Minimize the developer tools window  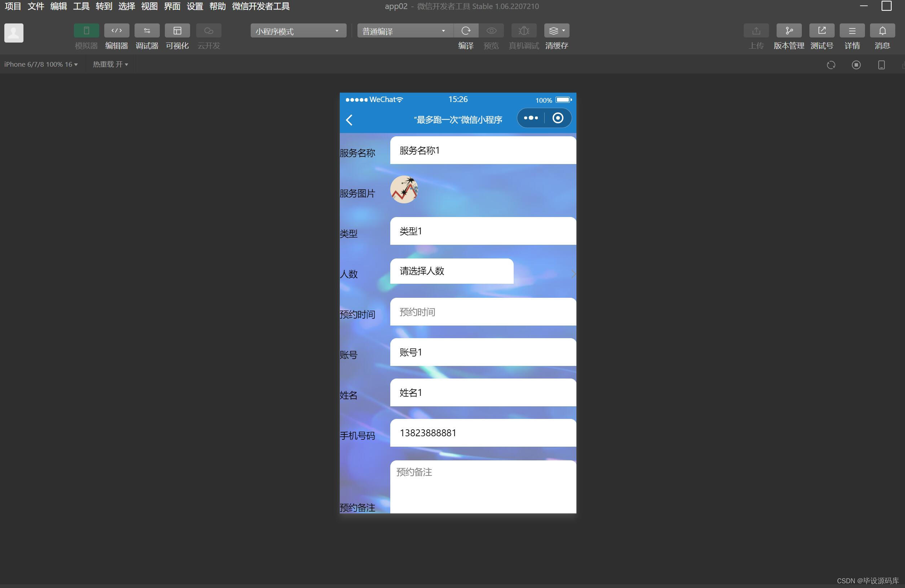coord(864,6)
